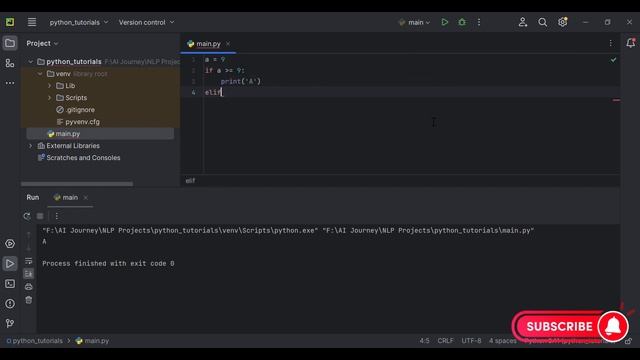
Task: Open the Structure tool window icon
Action: (10, 63)
